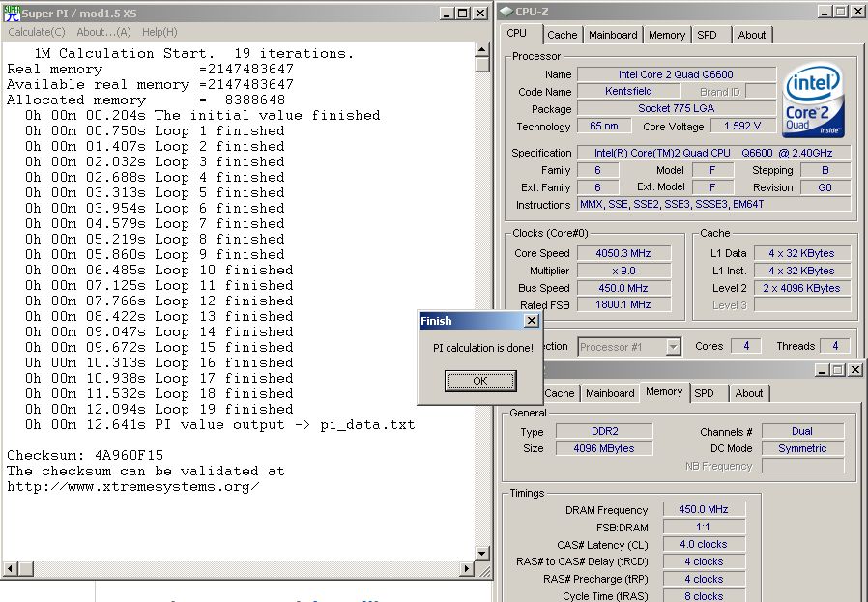Viewport: 868px width, 602px height.
Task: Click the Intel Core 2 Quad logo
Action: pos(813,100)
